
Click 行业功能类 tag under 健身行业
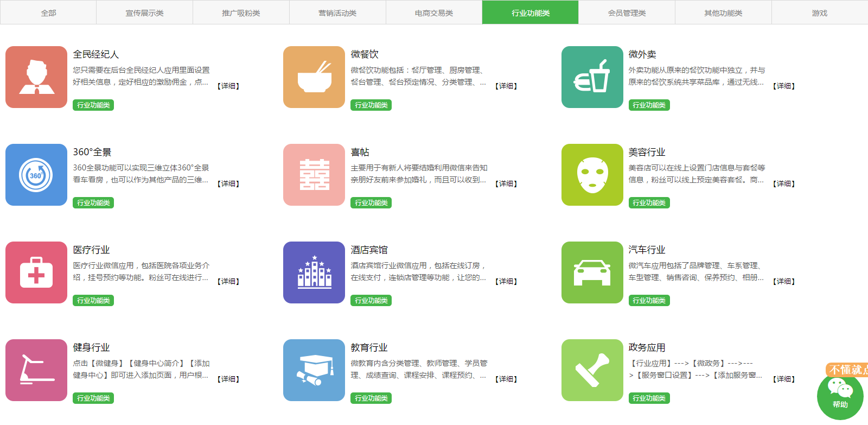pyautogui.click(x=93, y=398)
